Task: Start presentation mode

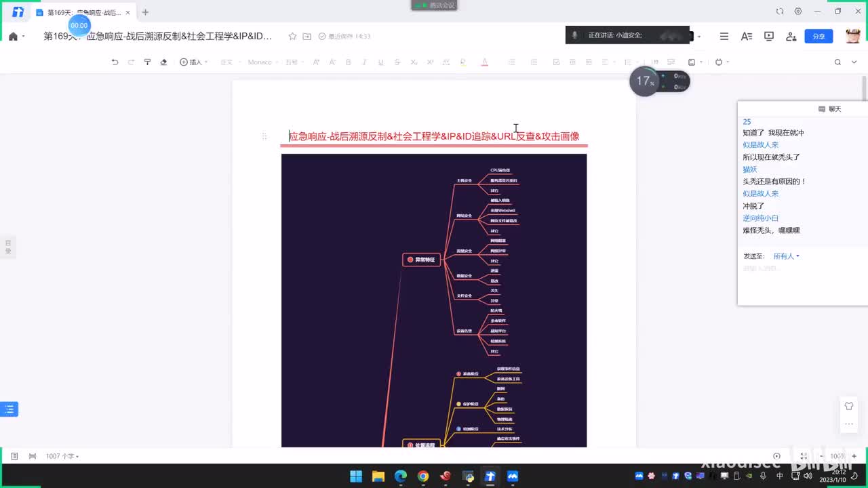Action: 769,37
